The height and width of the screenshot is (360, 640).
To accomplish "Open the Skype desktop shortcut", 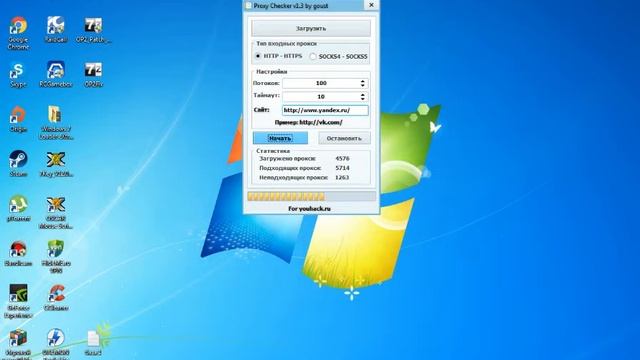I will coord(18,71).
